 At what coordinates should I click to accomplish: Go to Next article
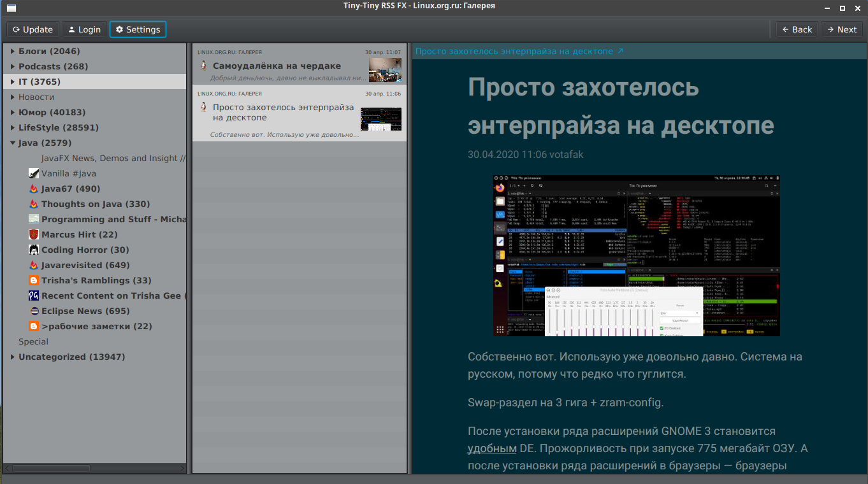[x=841, y=29]
